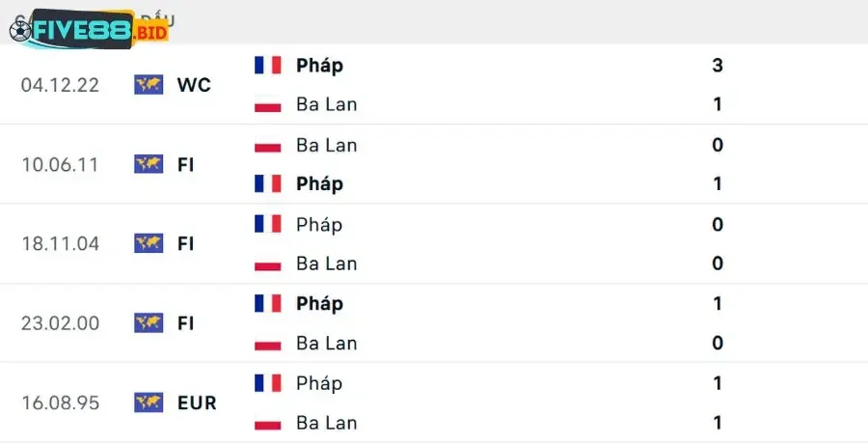Click the France flag in the 16.08.95 match

pos(268,382)
